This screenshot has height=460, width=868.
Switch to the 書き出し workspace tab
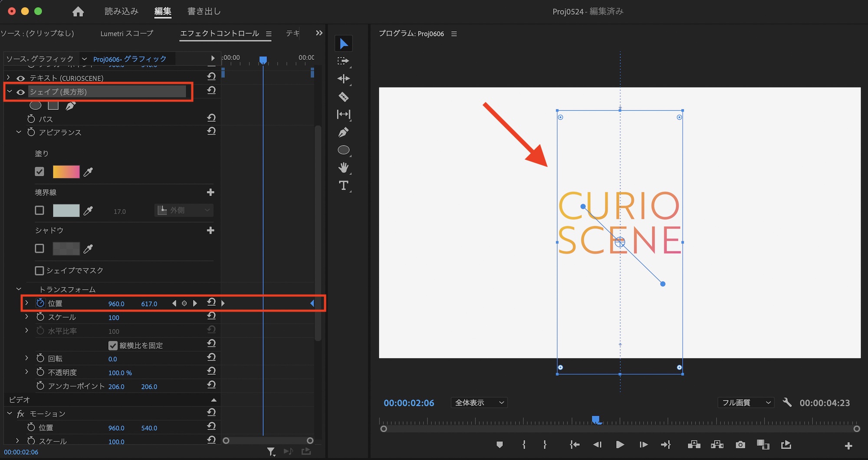coord(204,11)
